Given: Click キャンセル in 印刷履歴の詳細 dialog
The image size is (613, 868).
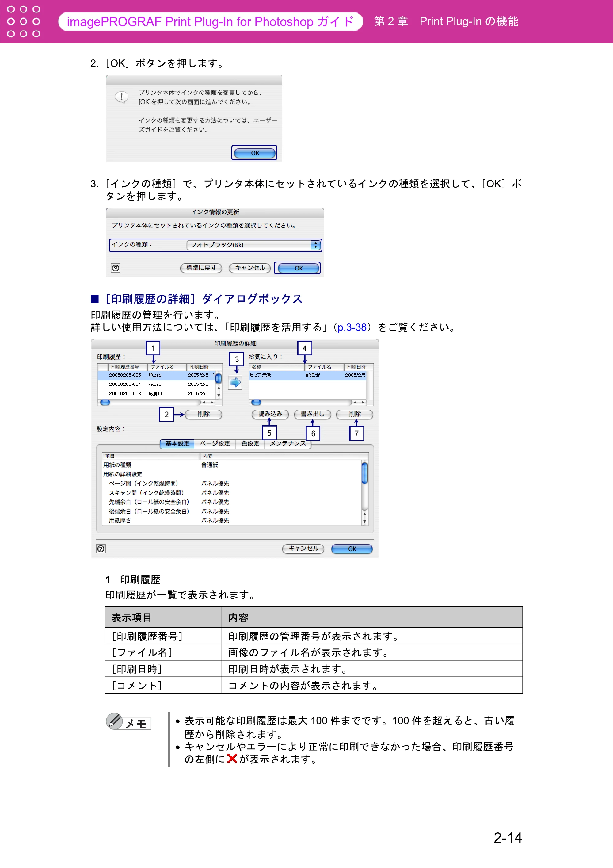Looking at the screenshot, I should [303, 549].
